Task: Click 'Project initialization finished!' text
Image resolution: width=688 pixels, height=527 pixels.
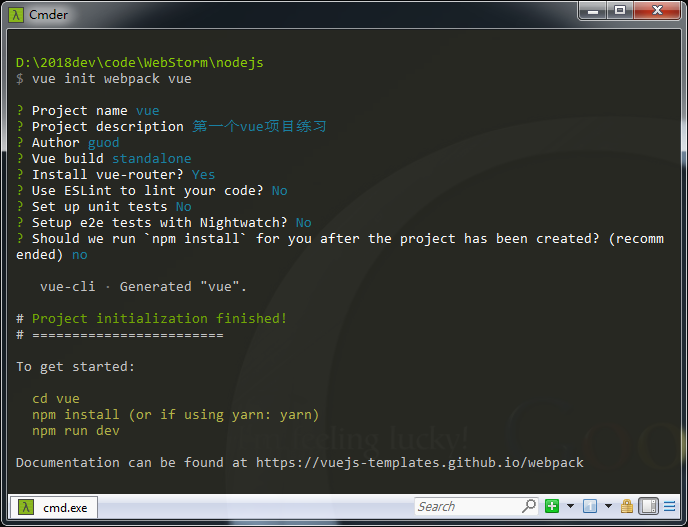Action: point(159,319)
